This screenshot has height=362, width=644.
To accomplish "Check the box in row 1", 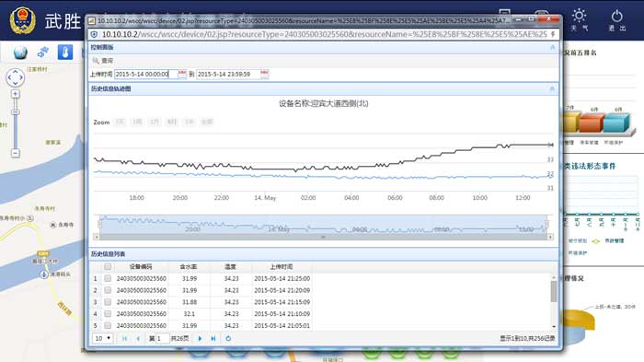I will 108,278.
